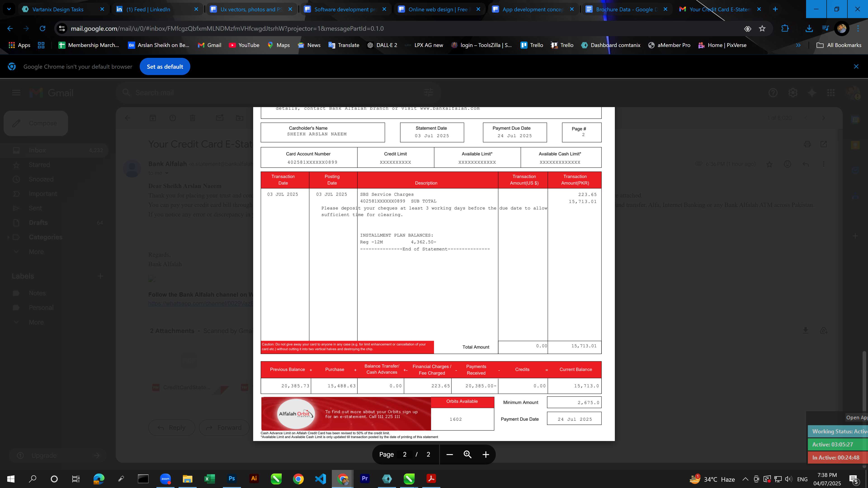
Task: Open Chrome extensions puzzle icon
Action: [x=785, y=29]
